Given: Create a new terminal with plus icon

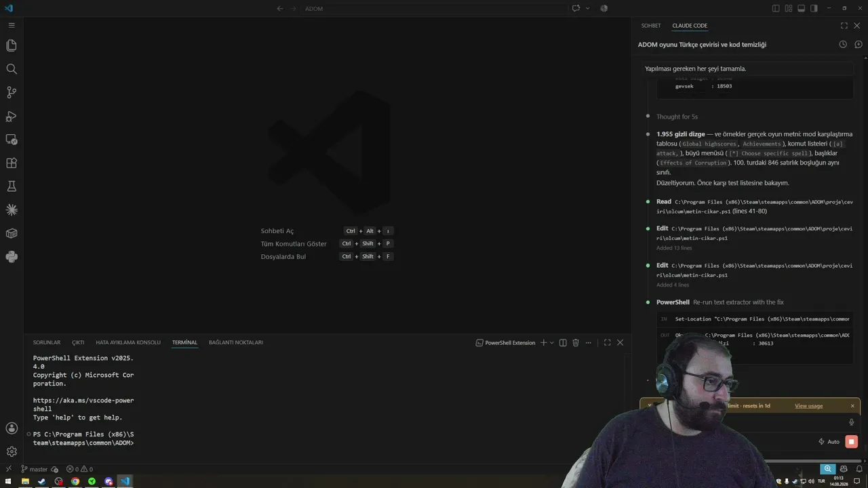Looking at the screenshot, I should coord(543,343).
